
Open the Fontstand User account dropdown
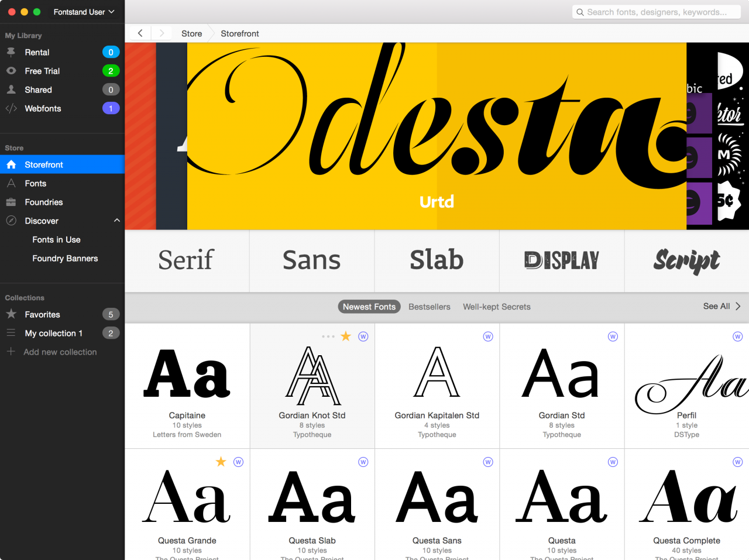pos(84,12)
